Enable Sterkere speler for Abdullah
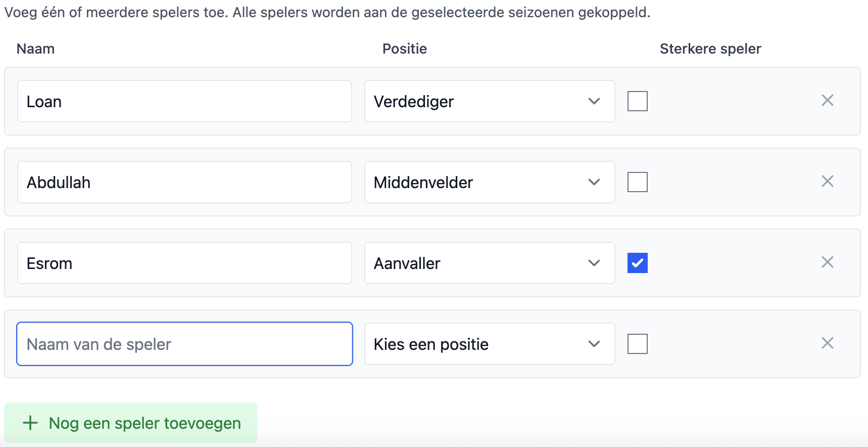 [637, 182]
